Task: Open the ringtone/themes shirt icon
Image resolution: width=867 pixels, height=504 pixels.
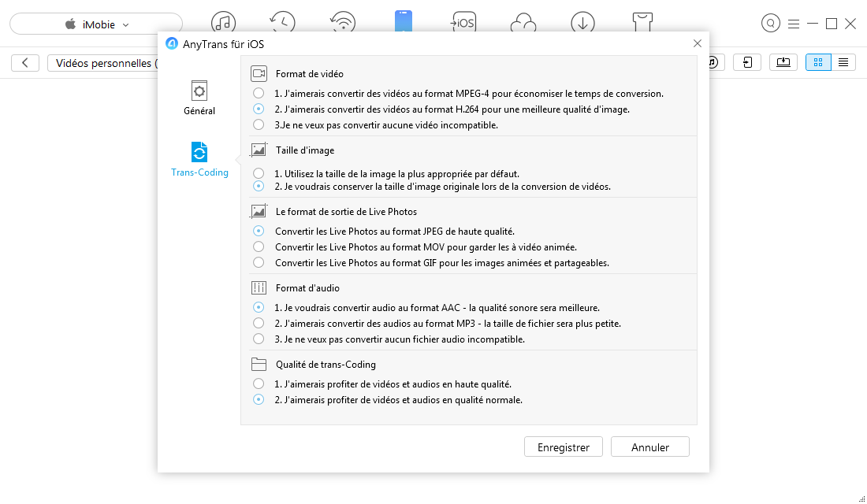Action: pos(642,23)
